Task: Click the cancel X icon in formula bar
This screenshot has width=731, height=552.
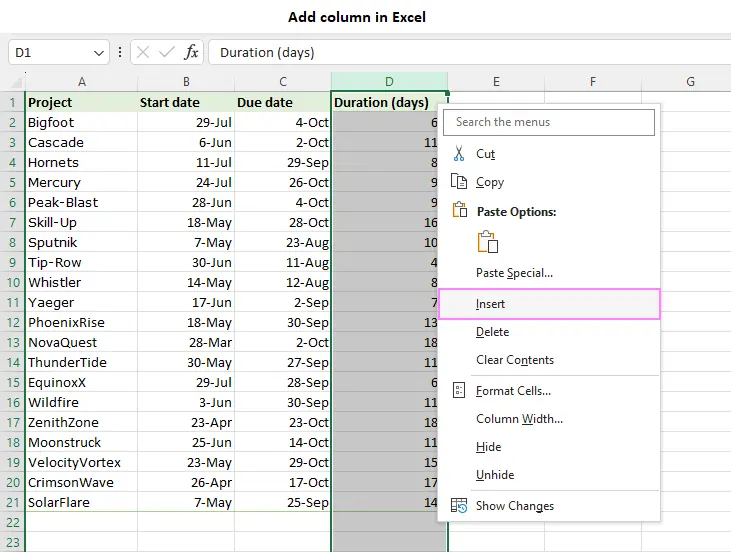Action: coord(143,52)
